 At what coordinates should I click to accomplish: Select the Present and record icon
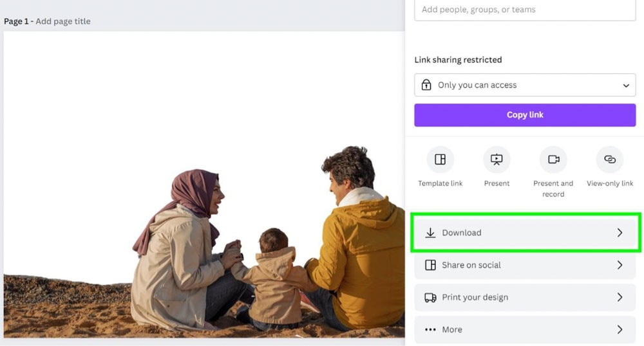[x=553, y=159]
